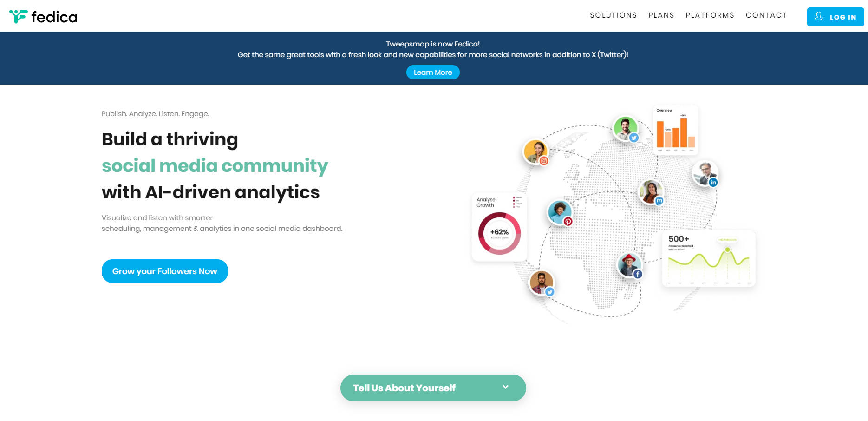Image resolution: width=868 pixels, height=421 pixels.
Task: Click the Analyse Growth donut chart
Action: (x=499, y=233)
